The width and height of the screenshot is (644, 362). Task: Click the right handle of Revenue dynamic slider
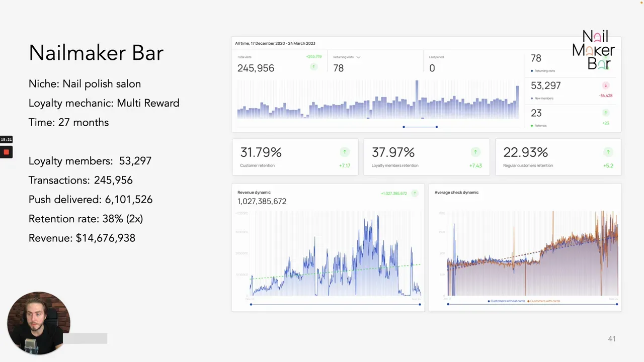(x=420, y=304)
